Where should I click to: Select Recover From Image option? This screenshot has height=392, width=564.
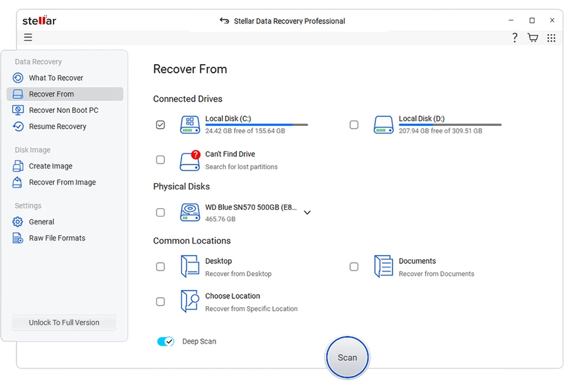pos(18,182)
